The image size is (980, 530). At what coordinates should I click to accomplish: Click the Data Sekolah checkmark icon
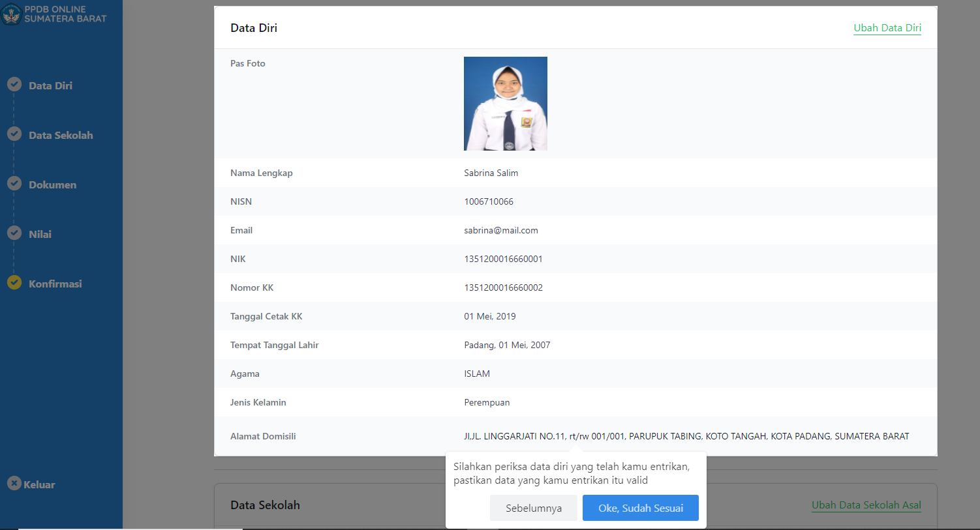[x=14, y=134]
